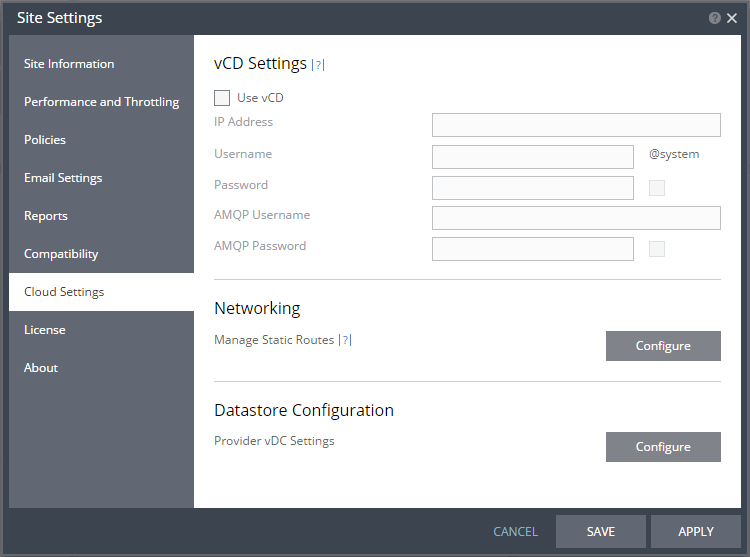Click the CANCEL link
750x557 pixels.
[515, 532]
